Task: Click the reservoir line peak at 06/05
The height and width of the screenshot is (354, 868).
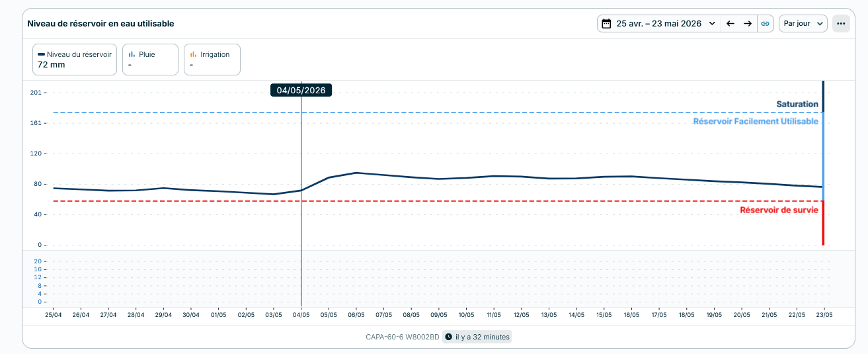Action: click(x=356, y=173)
